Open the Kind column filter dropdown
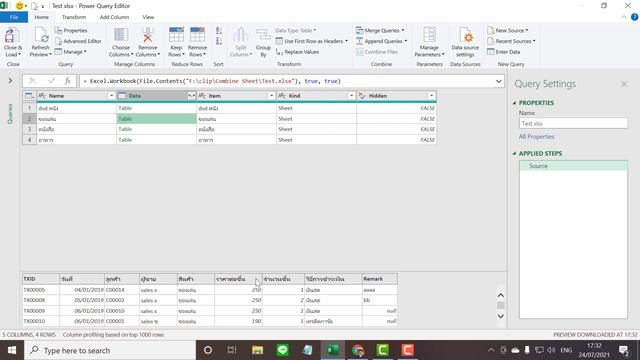This screenshot has width=640, height=360. [351, 96]
